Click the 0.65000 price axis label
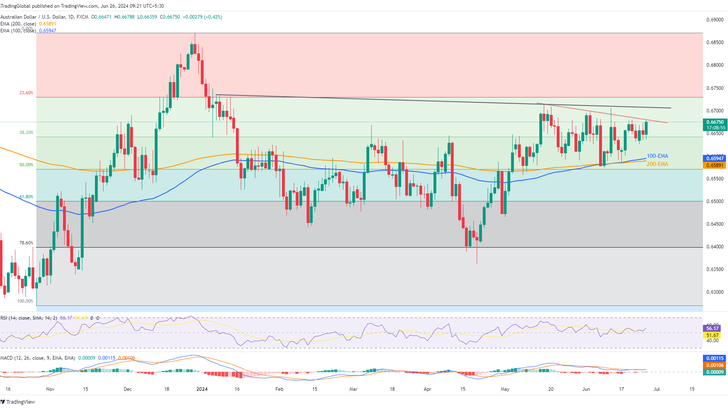Image resolution: width=728 pixels, height=409 pixels. click(x=715, y=201)
